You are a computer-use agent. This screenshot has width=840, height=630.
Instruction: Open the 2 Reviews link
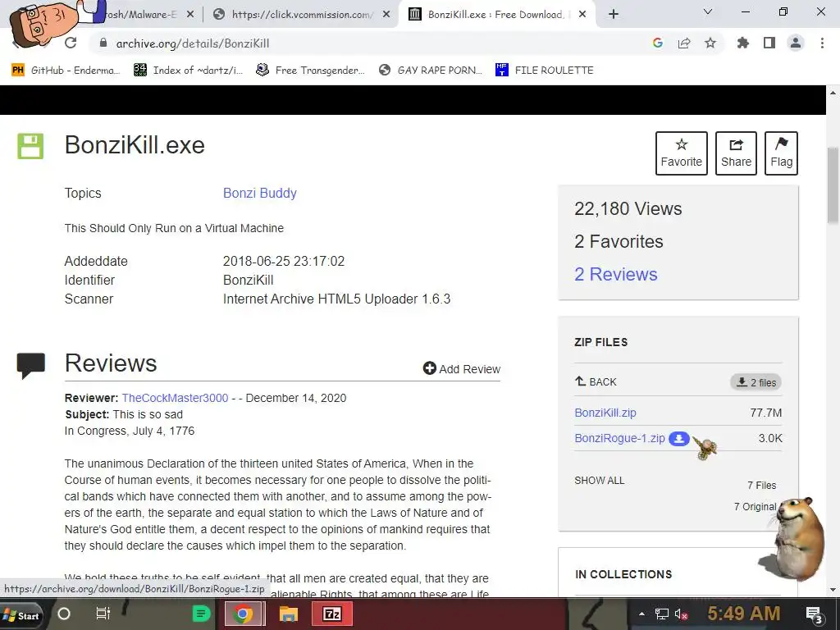tap(615, 274)
